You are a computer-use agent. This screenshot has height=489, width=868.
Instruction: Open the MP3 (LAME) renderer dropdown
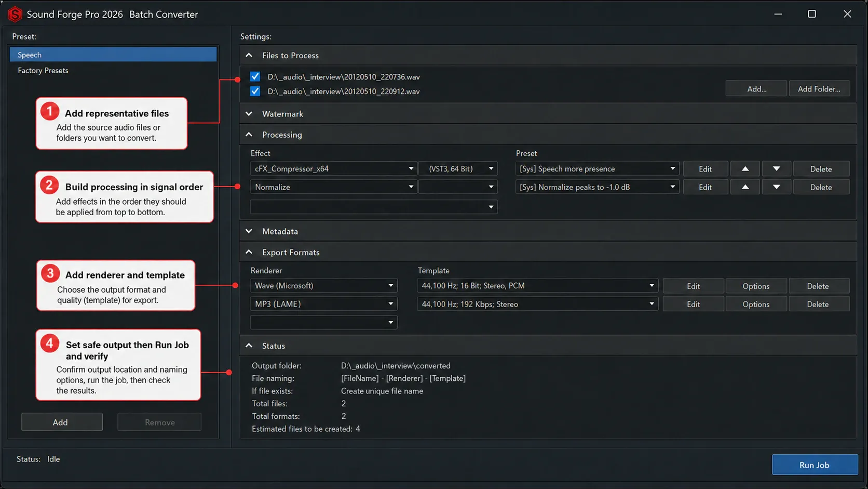click(x=323, y=304)
